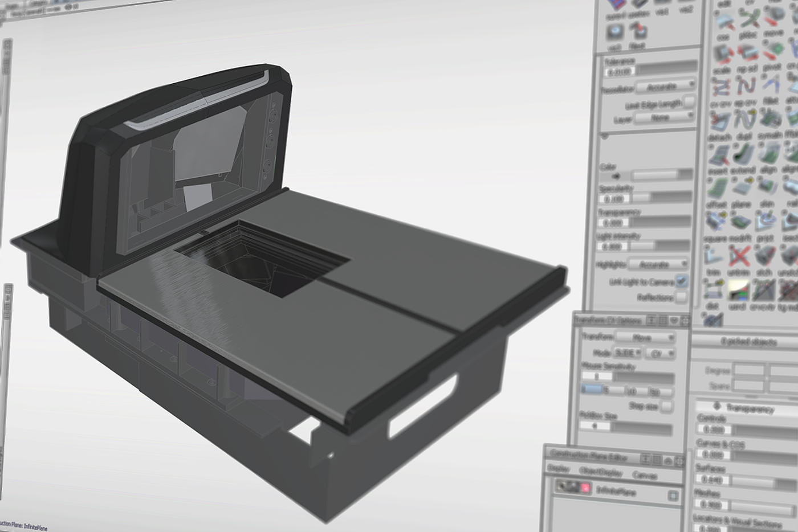Select the detach tool icon
Viewport: 798px width, 532px height.
pos(720,123)
